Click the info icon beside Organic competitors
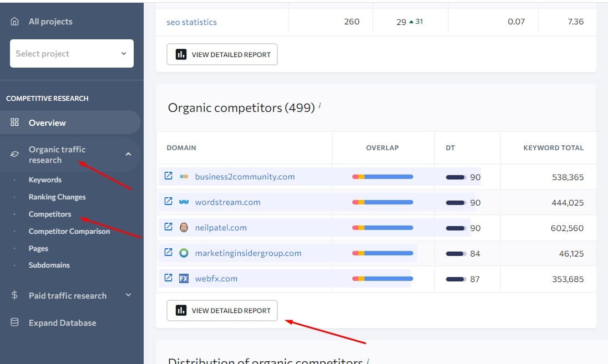The height and width of the screenshot is (364, 608). pyautogui.click(x=320, y=105)
